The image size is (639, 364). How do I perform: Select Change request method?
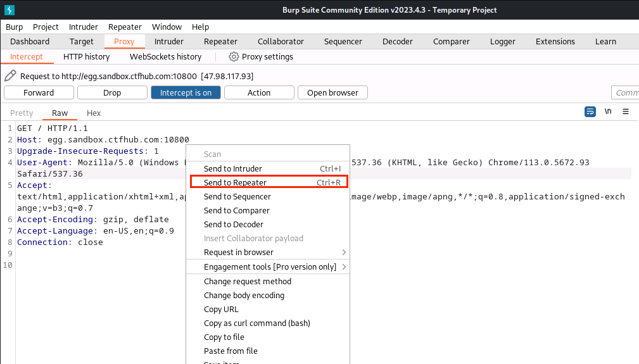268,281
